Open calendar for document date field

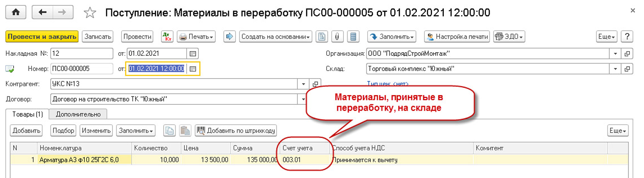pyautogui.click(x=192, y=69)
